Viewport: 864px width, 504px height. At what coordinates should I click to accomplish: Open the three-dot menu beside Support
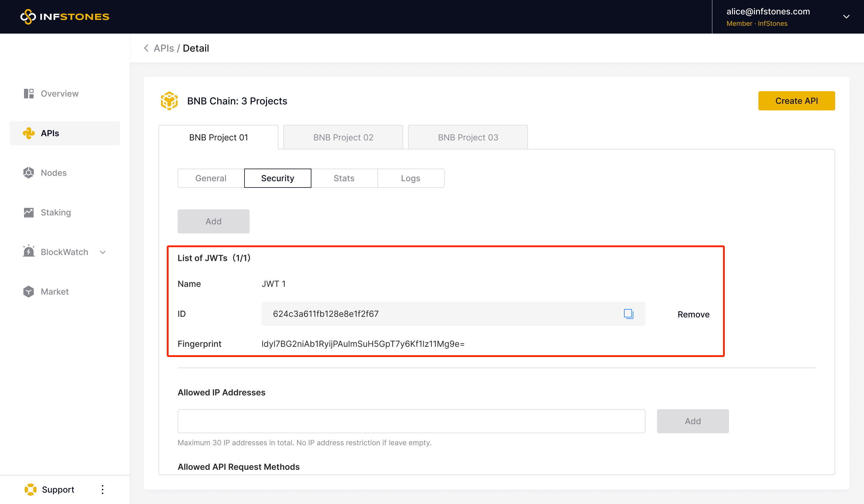click(x=103, y=490)
